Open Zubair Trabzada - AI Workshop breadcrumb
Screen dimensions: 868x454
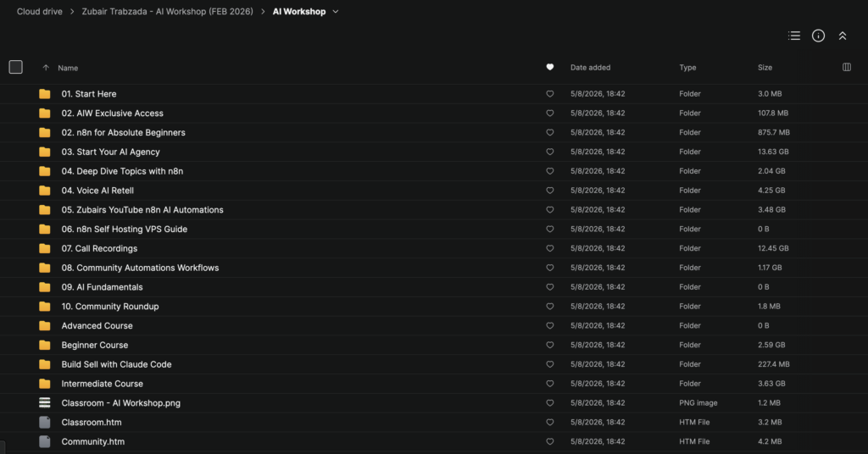point(167,12)
